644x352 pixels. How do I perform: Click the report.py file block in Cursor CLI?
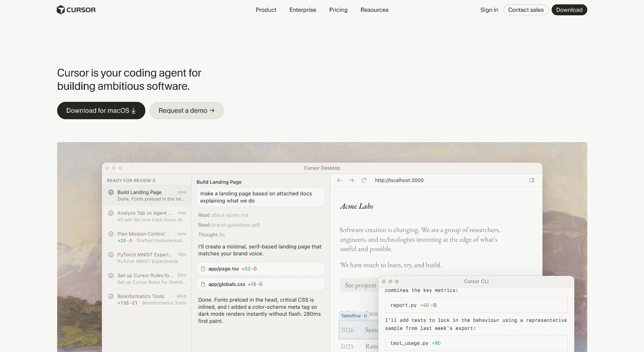pyautogui.click(x=476, y=305)
